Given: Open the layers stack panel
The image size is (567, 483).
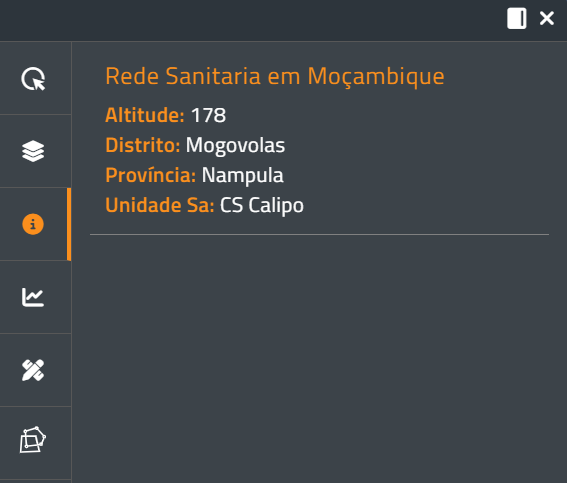Looking at the screenshot, I should point(33,151).
